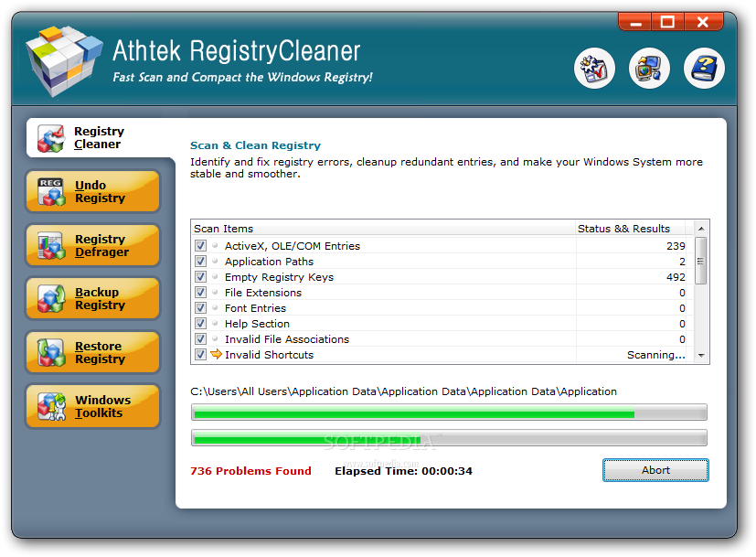
Task: Uncheck the Invalid Shortcuts checkbox
Action: [200, 355]
